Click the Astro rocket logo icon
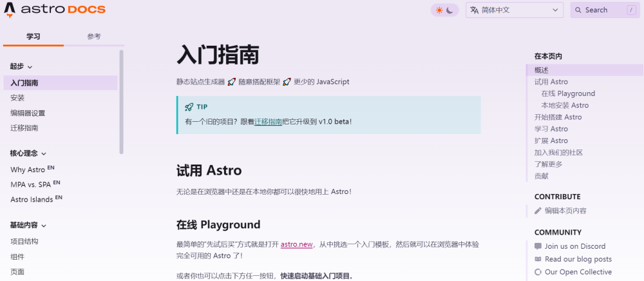The height and width of the screenshot is (281, 644). coord(10,10)
